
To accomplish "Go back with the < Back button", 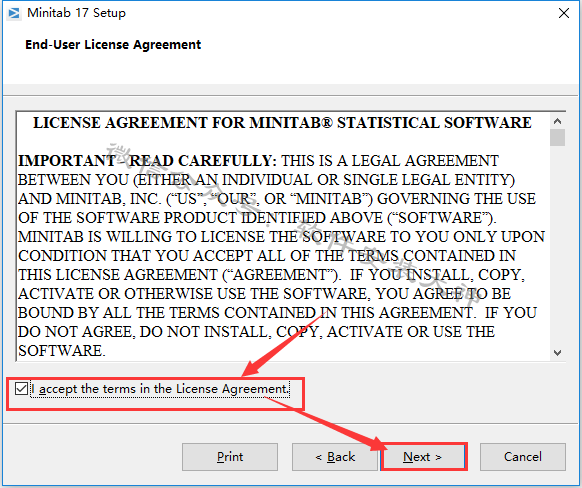I will (335, 456).
